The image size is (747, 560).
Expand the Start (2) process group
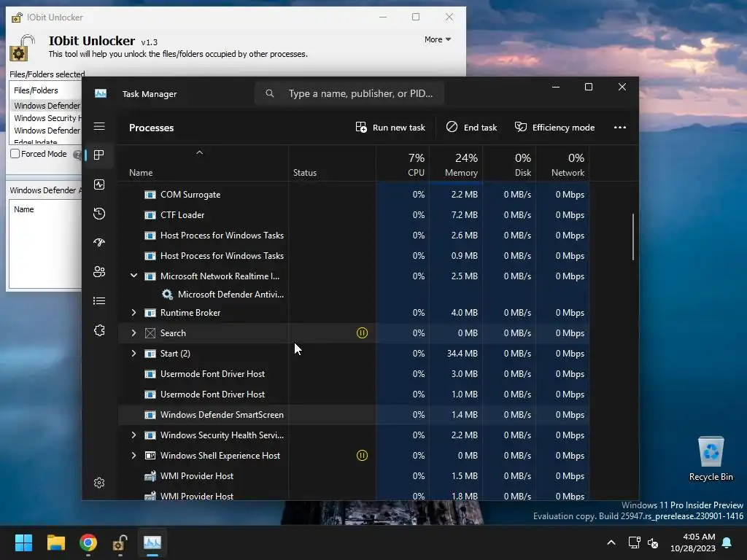coord(134,354)
